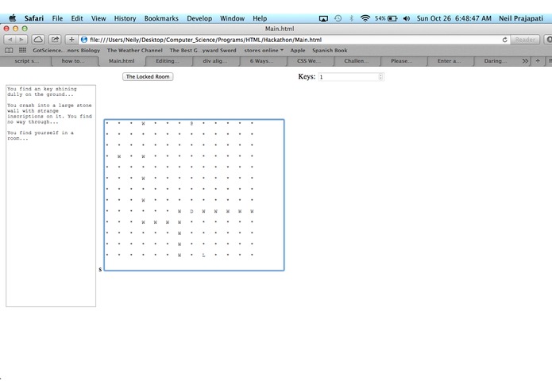This screenshot has width=552, height=392.
Task: Open the GotScience Biology bookmark
Action: pos(67,50)
